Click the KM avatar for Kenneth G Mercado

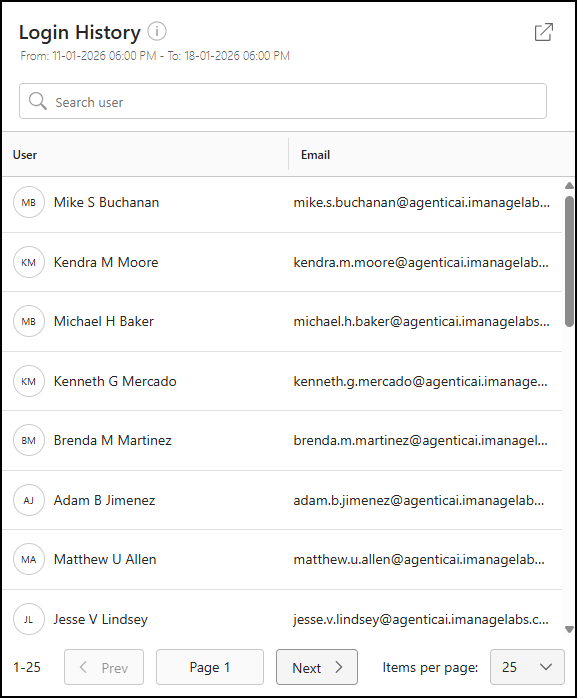point(29,381)
